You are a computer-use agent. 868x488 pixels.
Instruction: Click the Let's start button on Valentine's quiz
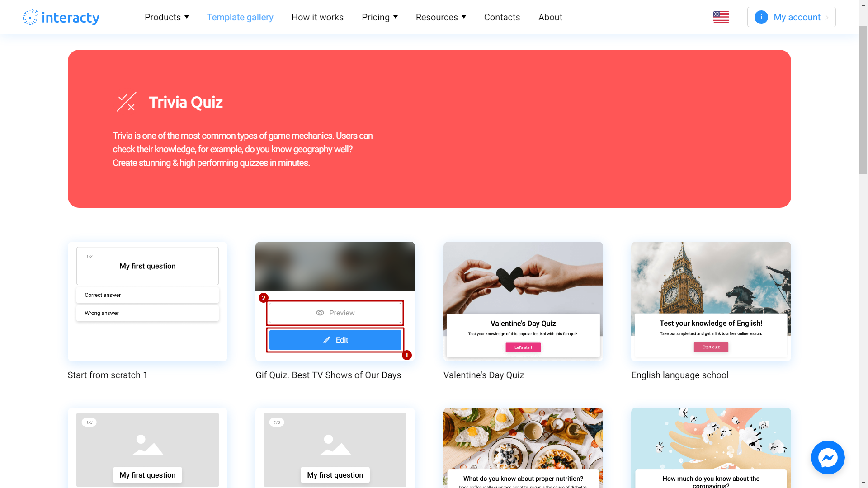(x=523, y=347)
